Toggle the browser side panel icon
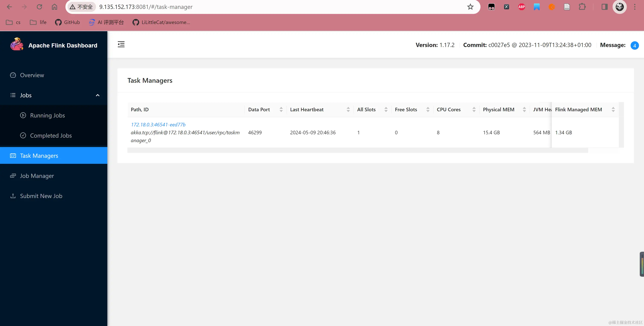Image resolution: width=644 pixels, height=326 pixels. pyautogui.click(x=604, y=7)
